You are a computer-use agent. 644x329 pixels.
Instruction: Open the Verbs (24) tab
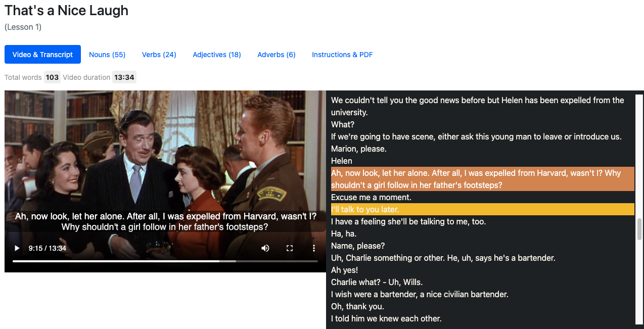159,55
